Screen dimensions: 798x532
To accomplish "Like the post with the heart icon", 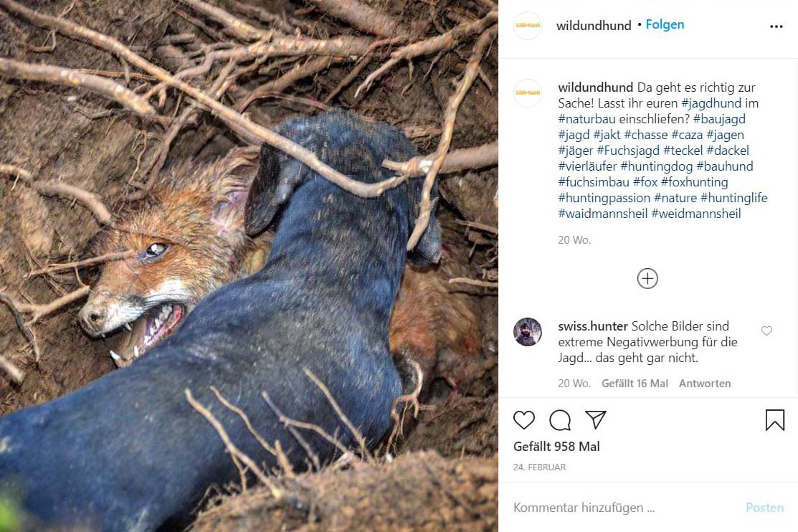I will coord(523,420).
